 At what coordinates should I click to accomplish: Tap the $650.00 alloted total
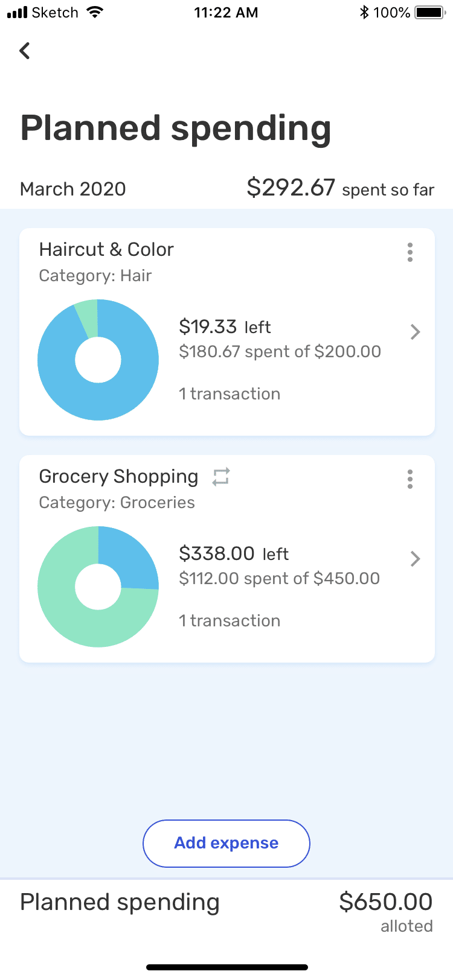pyautogui.click(x=385, y=902)
